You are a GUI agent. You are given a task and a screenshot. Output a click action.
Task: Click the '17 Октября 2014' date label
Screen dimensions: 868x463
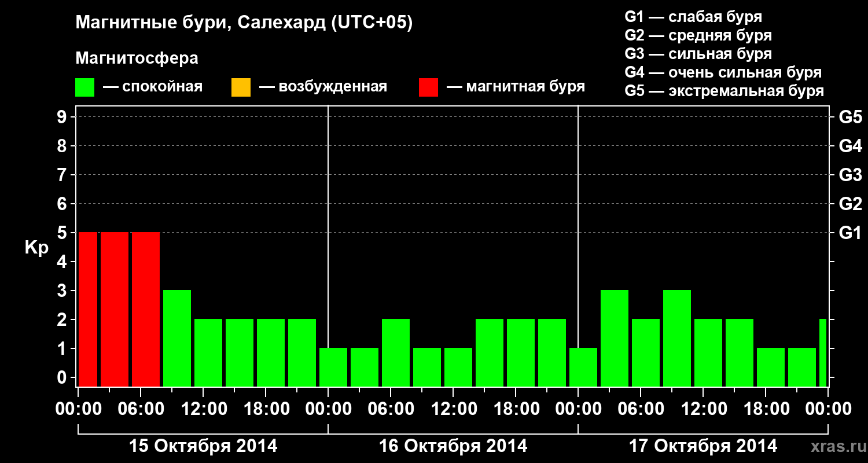[703, 446]
